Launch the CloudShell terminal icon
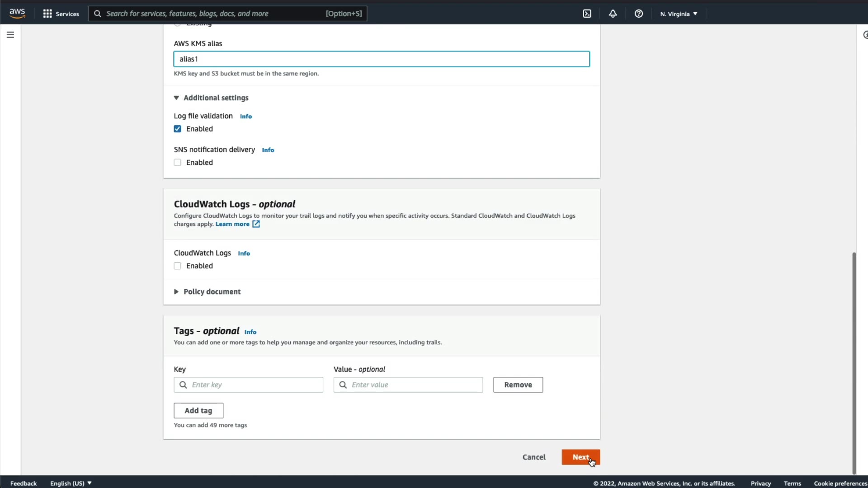This screenshot has height=488, width=868. [x=587, y=14]
